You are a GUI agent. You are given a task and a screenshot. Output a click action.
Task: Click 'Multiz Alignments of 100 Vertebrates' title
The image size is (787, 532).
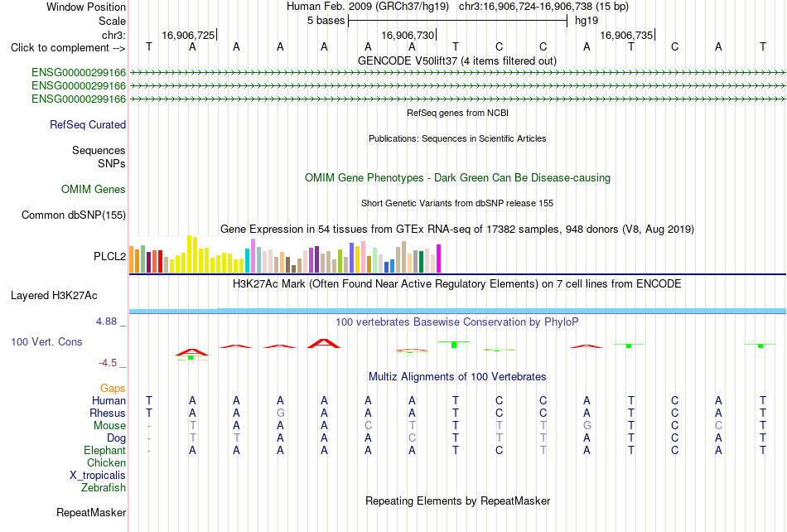tap(457, 377)
